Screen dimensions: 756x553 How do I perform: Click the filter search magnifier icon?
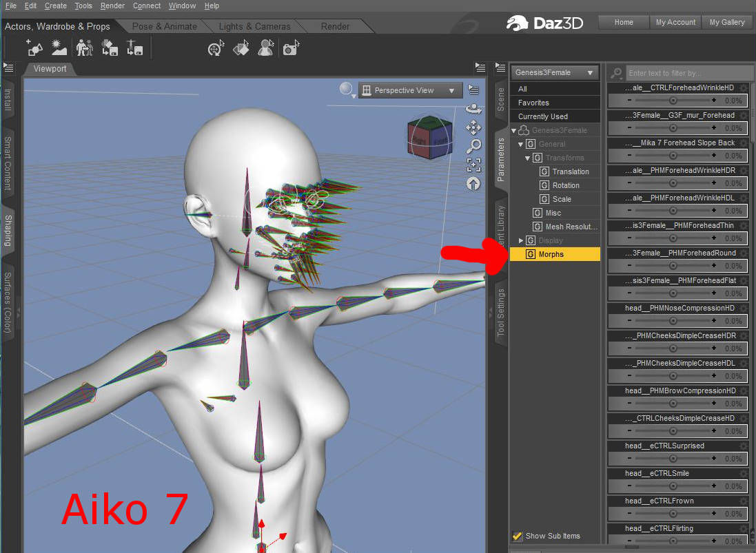pos(616,73)
